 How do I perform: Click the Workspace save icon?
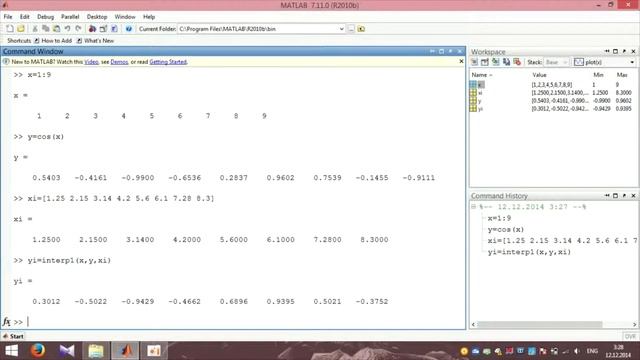pos(507,62)
